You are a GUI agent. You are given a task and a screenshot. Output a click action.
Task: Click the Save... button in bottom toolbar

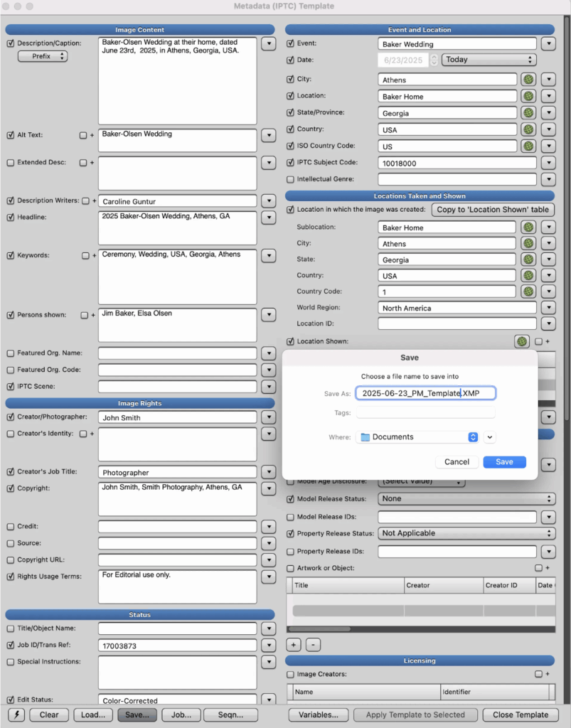[x=137, y=714]
